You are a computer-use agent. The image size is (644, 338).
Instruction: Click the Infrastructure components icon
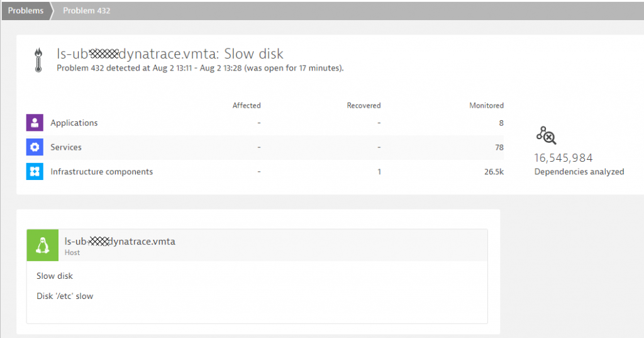point(35,171)
